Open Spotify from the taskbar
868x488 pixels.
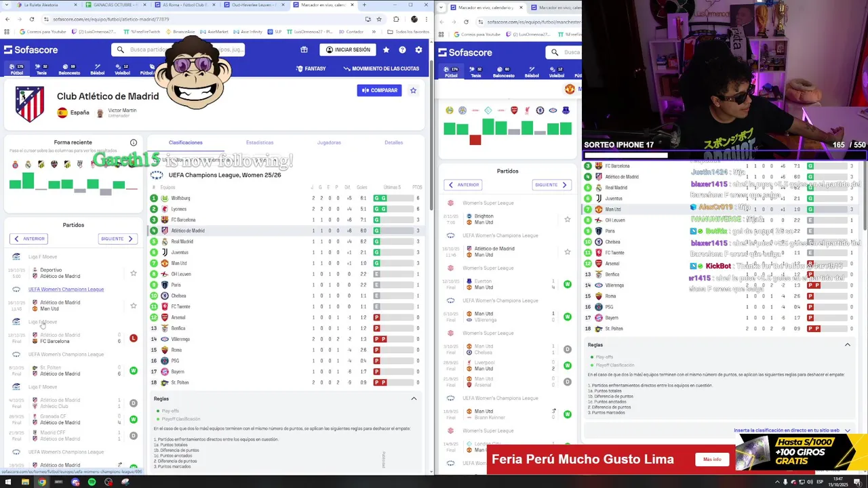(x=92, y=482)
